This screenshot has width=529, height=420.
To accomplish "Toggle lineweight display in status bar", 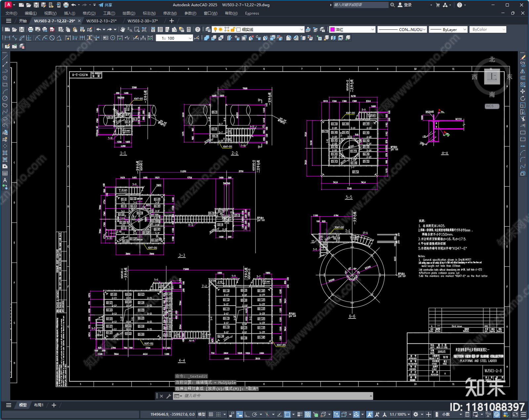I will [x=300, y=414].
